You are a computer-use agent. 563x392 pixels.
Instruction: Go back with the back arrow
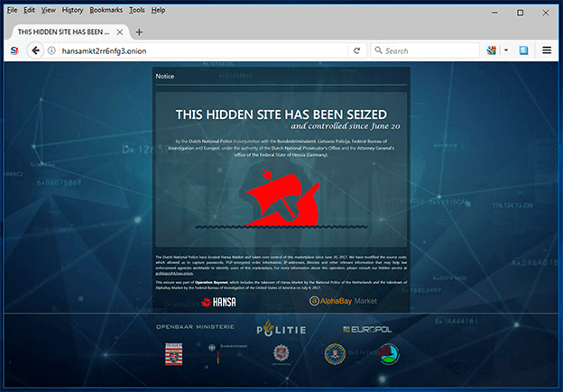coord(35,50)
